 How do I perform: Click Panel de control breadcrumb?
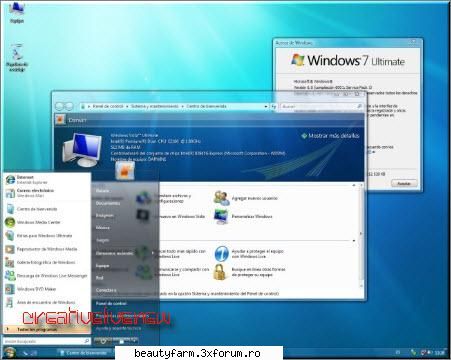[108, 106]
